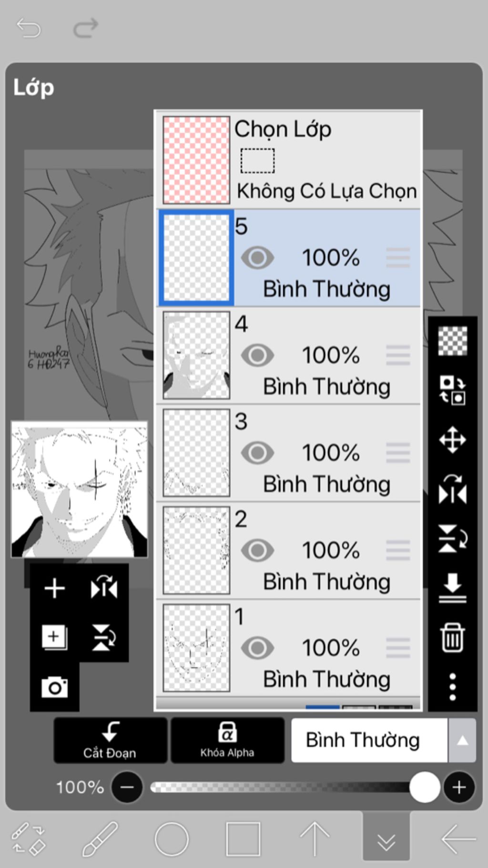Tap the Khóa Alpha lock button
The image size is (488, 868).
227,740
